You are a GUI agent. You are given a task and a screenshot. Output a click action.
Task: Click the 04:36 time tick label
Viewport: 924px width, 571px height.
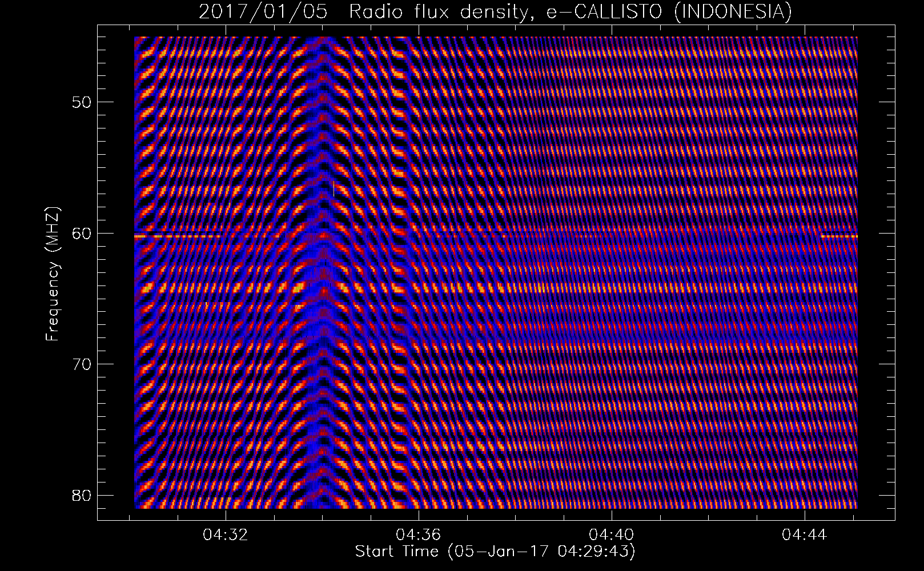[419, 535]
